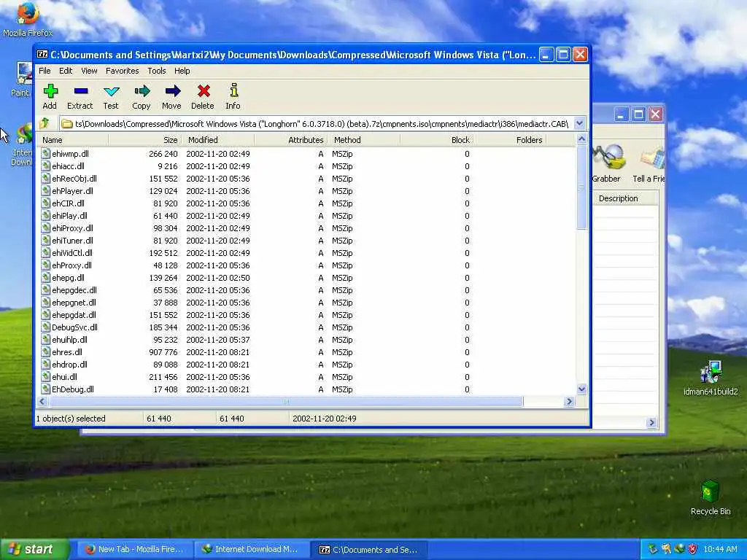Select the ehuihlp.dll row
Image resolution: width=747 pixels, height=560 pixels.
[x=307, y=340]
